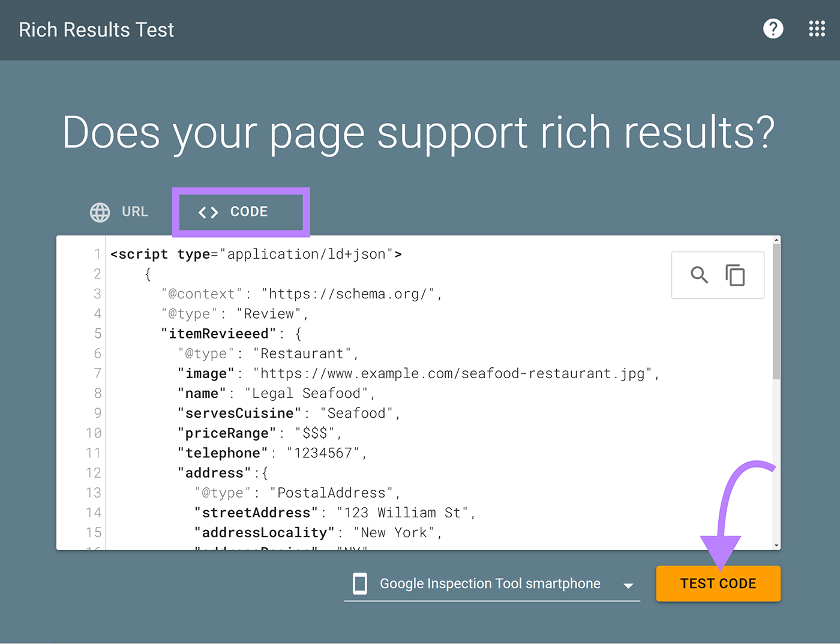Open the device selector chevron arrow
This screenshot has height=644, width=840.
(628, 586)
